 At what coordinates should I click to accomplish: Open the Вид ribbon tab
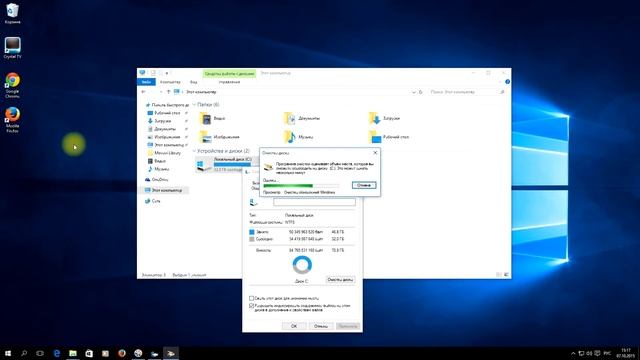coord(193,82)
